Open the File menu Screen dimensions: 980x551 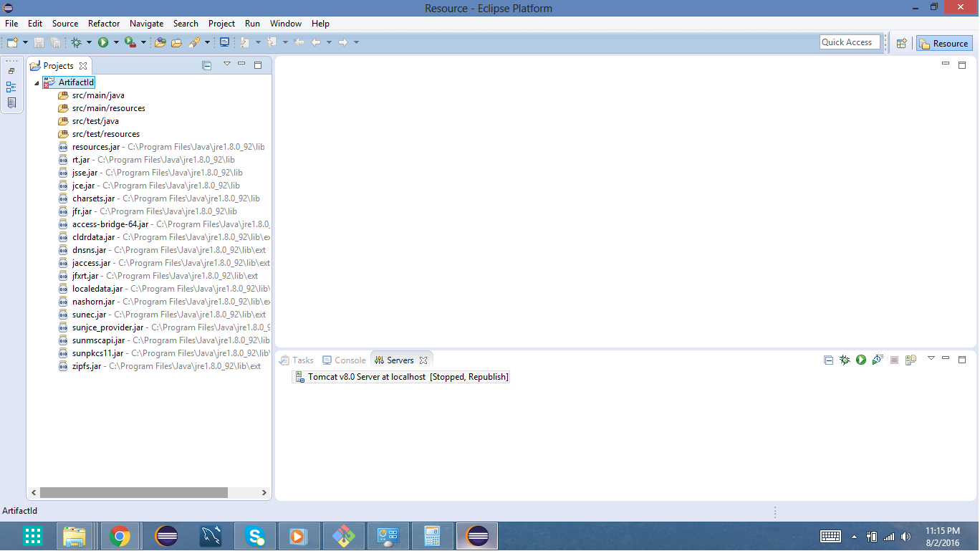pyautogui.click(x=11, y=24)
